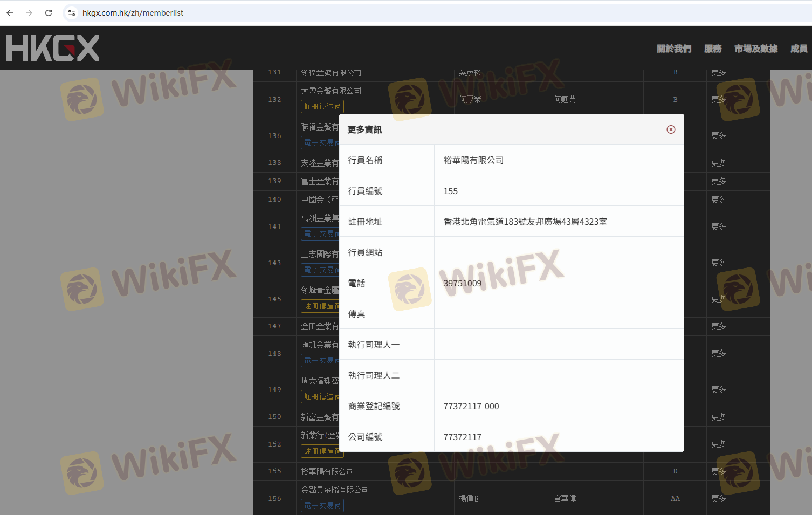Select the popup's 行員名稱 value 裕華陽有限公司

(x=473, y=160)
